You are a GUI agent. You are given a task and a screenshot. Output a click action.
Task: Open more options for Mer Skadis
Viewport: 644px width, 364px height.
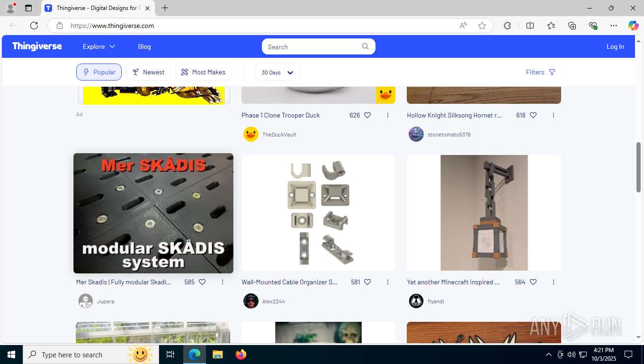click(223, 282)
